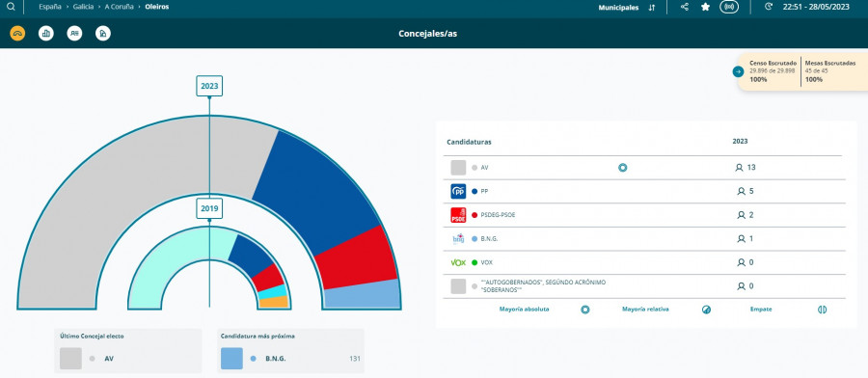
Task: Click the 2023 column header
Action: [x=740, y=142]
